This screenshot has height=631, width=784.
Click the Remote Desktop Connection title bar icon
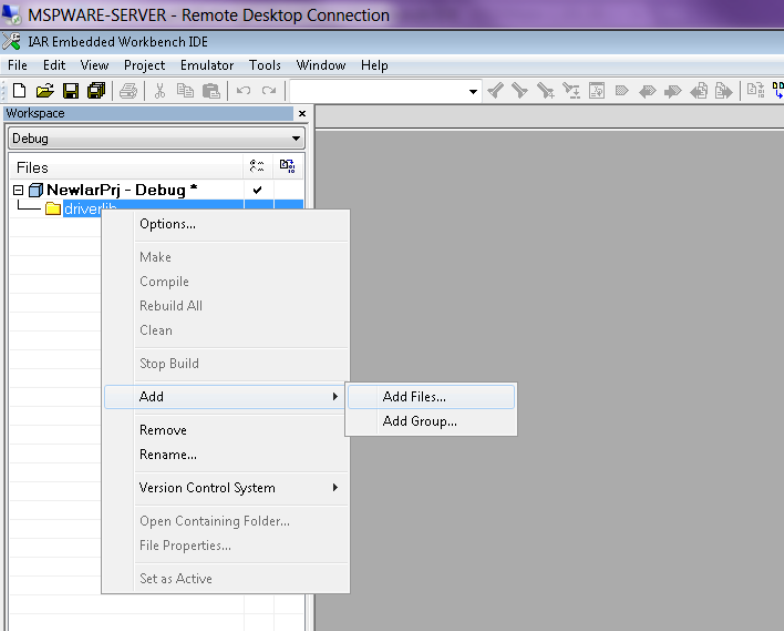click(11, 14)
